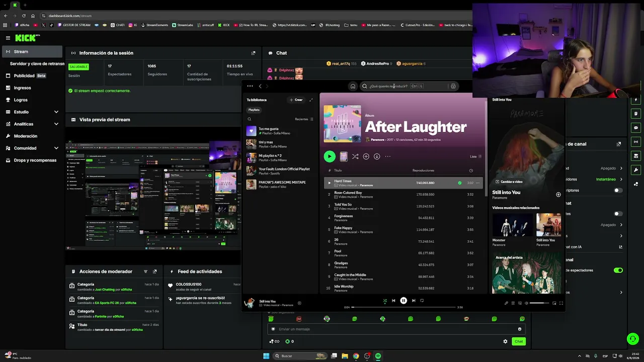
Task: Open Moderación in Kick sidebar
Action: point(31,136)
